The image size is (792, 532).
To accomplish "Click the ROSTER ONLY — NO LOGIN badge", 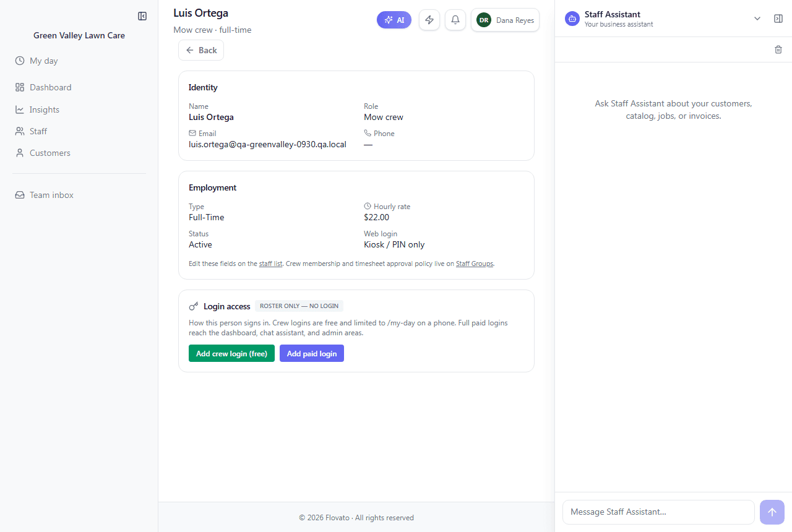I will [x=299, y=306].
